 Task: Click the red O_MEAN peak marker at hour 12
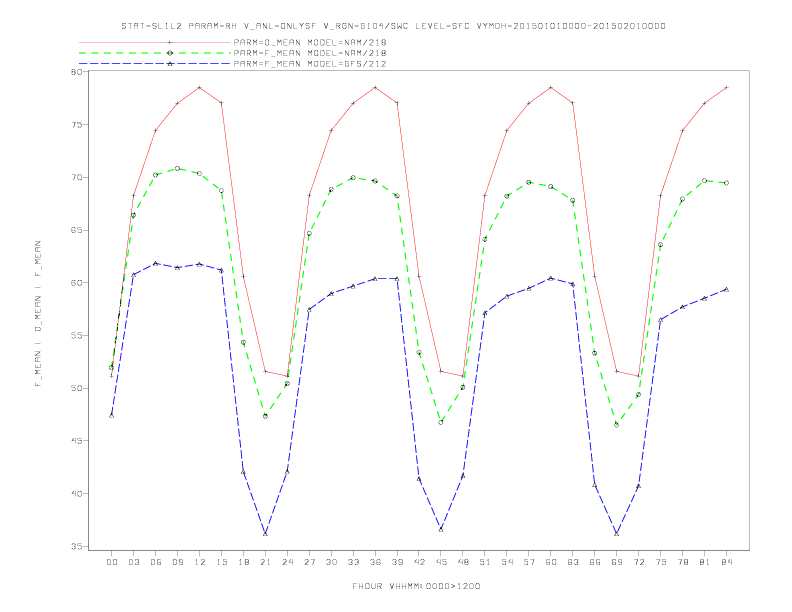(200, 87)
